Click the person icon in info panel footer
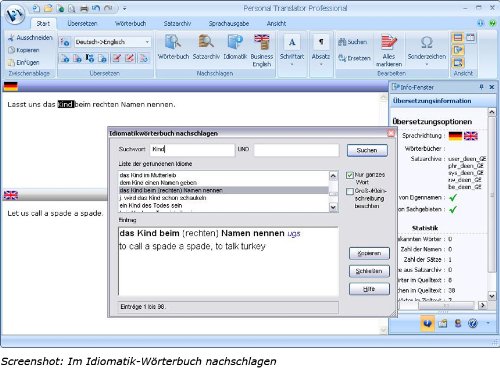The width and height of the screenshot is (500, 376). [x=458, y=323]
